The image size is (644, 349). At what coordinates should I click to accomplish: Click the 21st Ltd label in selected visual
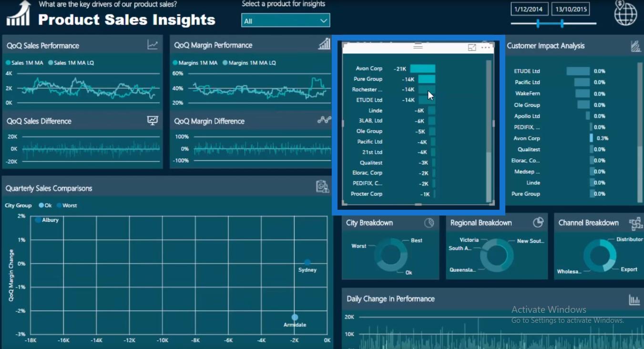click(x=372, y=152)
